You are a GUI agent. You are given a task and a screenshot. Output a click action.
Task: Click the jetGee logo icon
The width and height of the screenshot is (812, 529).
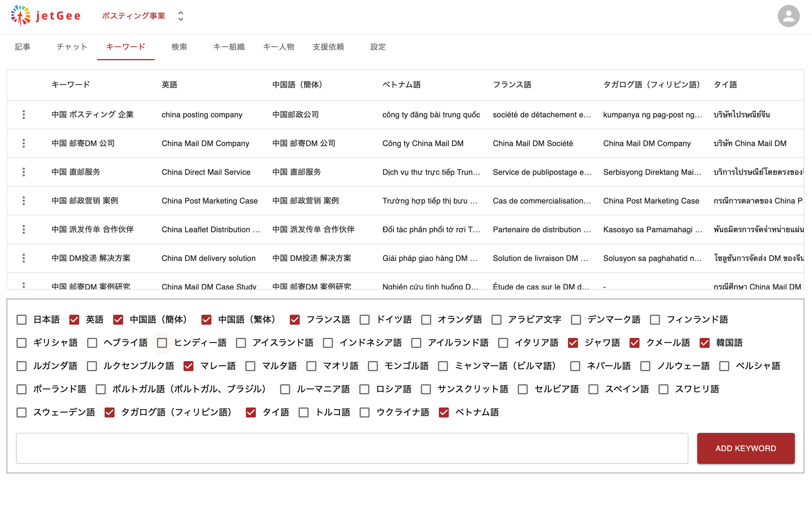[x=21, y=16]
